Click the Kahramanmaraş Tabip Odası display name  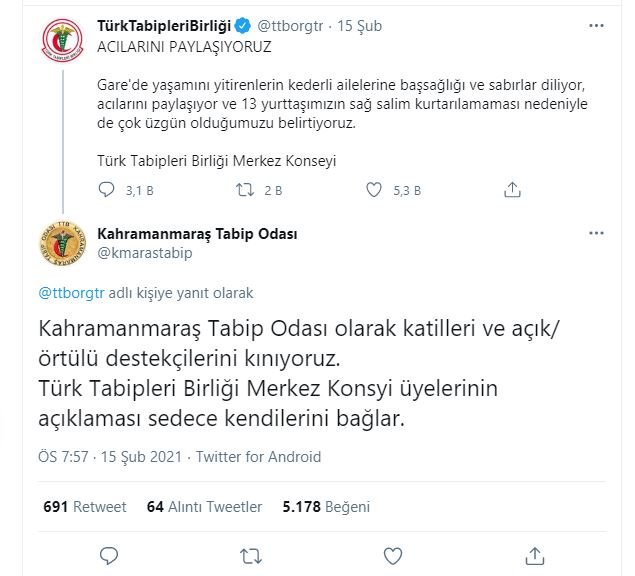coord(197,234)
